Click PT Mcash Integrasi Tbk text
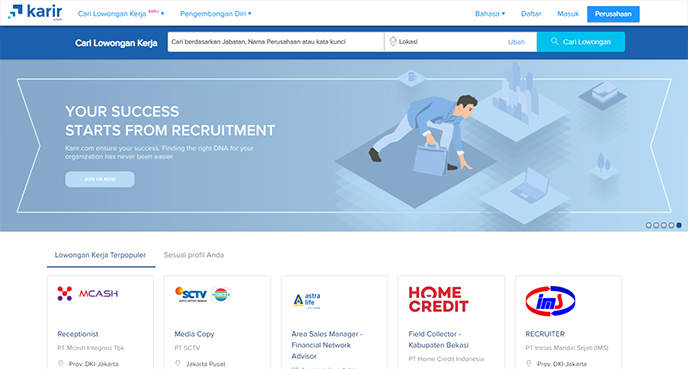 [91, 348]
